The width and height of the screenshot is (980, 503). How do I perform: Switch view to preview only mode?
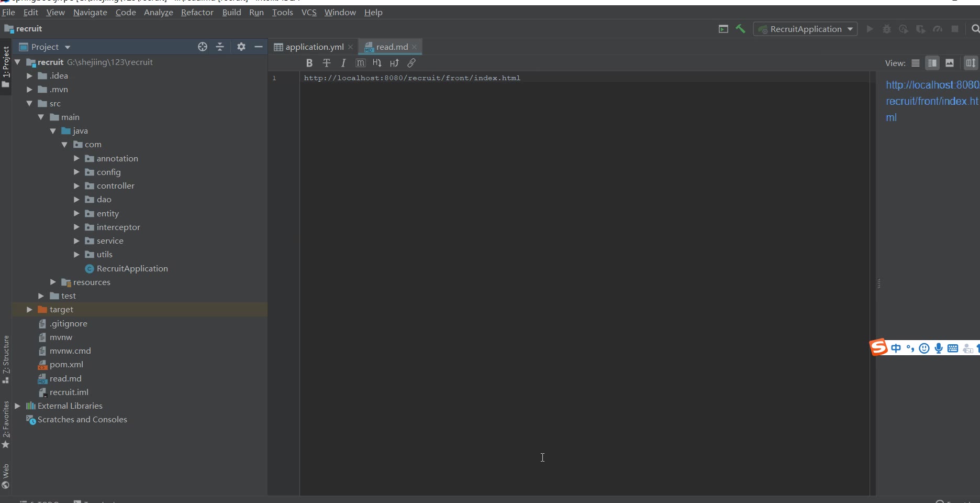[x=950, y=63]
